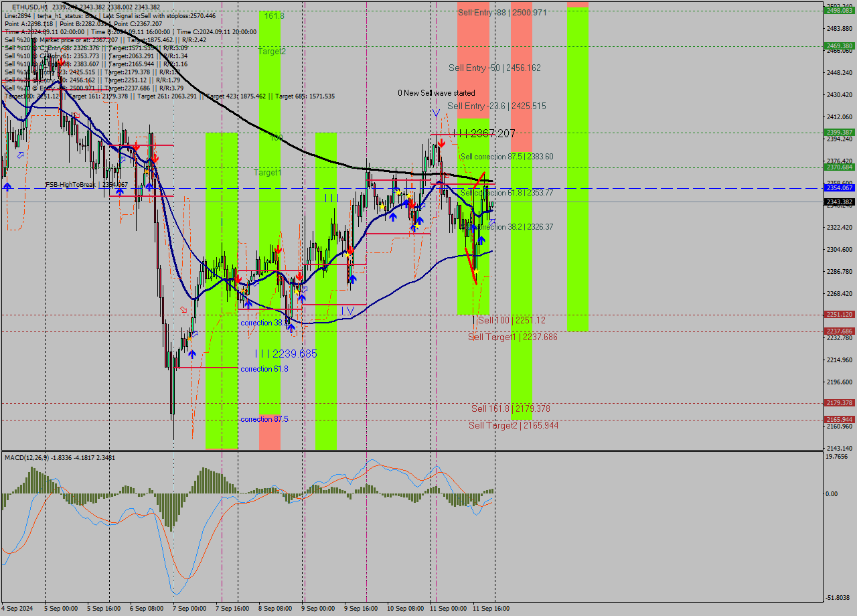Click the 'Point A:2398.118' info text
The width and height of the screenshot is (857, 616).
tap(29, 23)
